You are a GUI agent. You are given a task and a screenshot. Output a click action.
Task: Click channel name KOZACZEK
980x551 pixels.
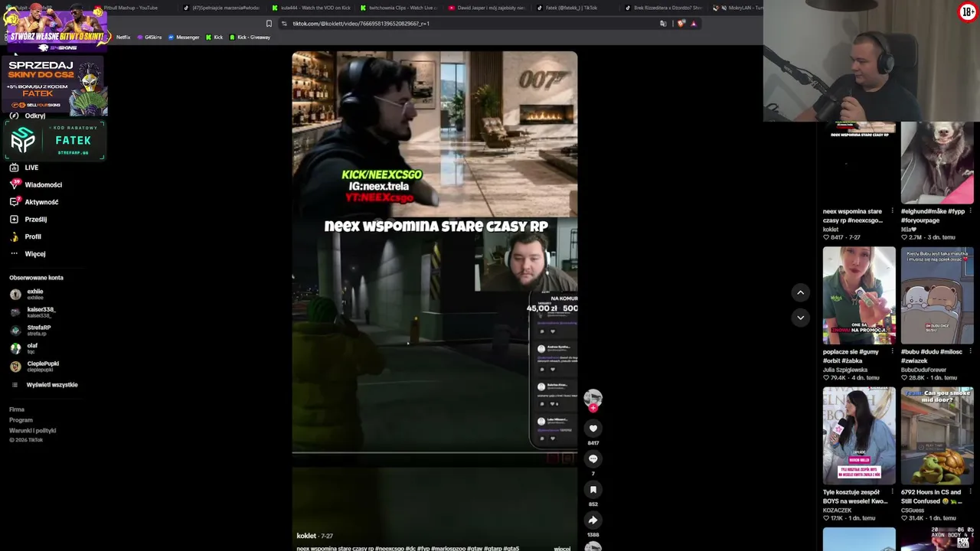click(x=837, y=510)
